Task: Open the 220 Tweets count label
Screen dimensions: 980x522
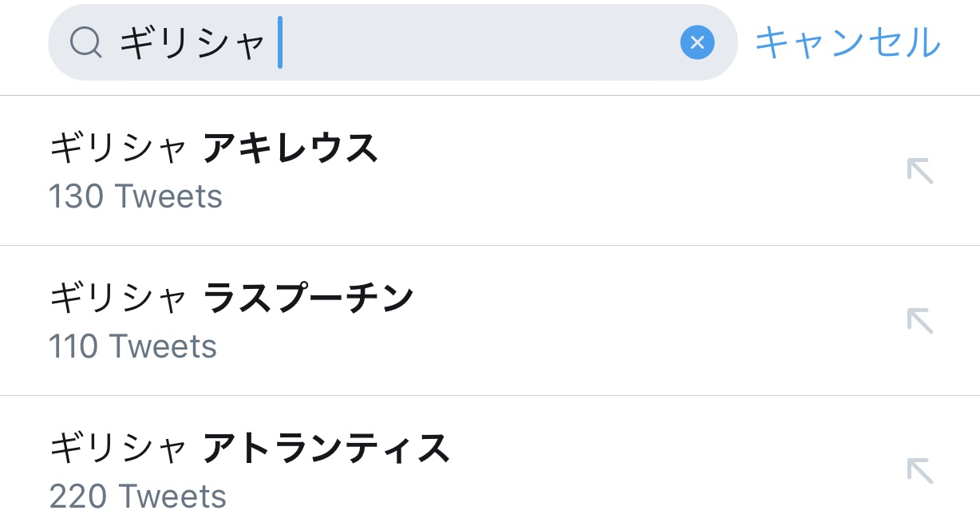Action: 137,496
